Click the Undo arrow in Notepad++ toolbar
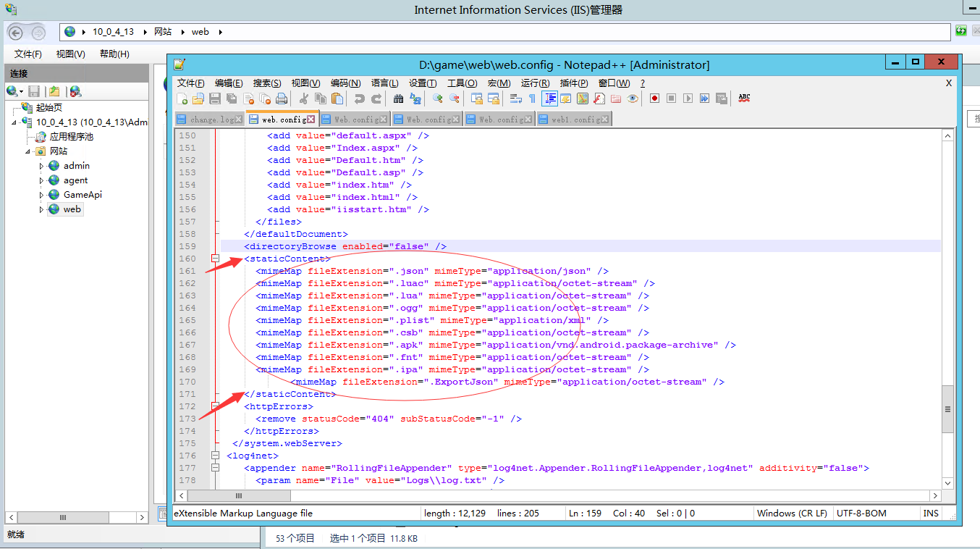980x549 pixels. pyautogui.click(x=359, y=99)
